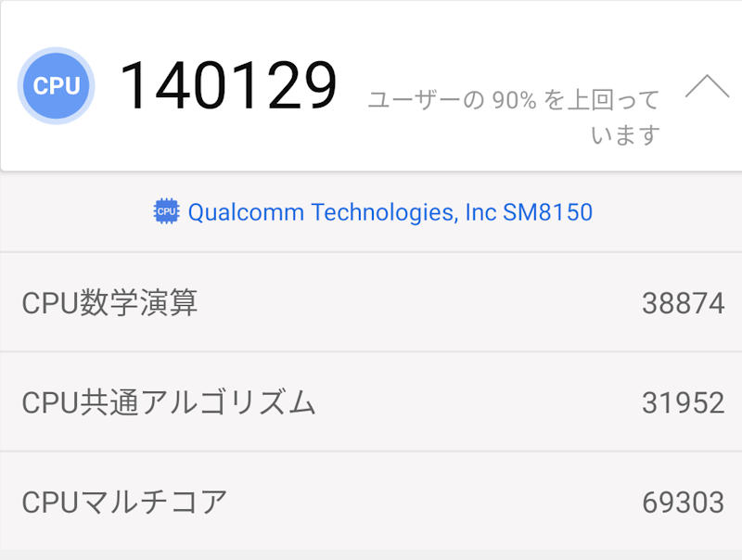Click the 69303 multi-core score value
This screenshot has height=560, width=742.
tap(683, 502)
